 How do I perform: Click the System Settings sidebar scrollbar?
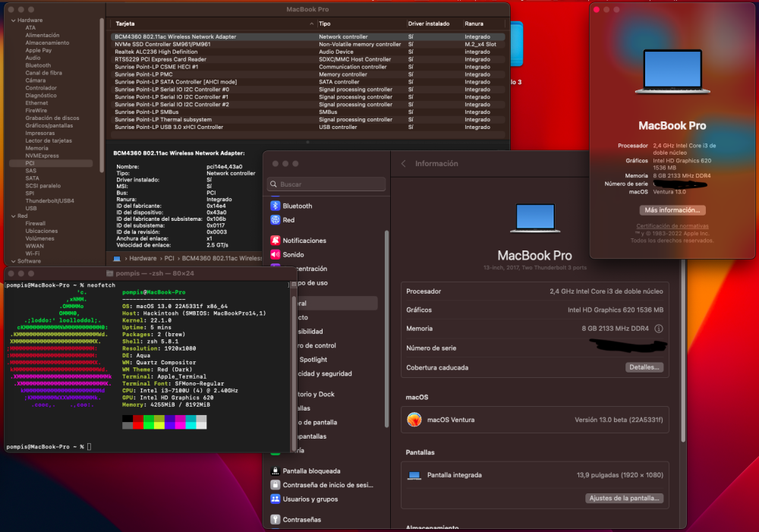click(386, 329)
